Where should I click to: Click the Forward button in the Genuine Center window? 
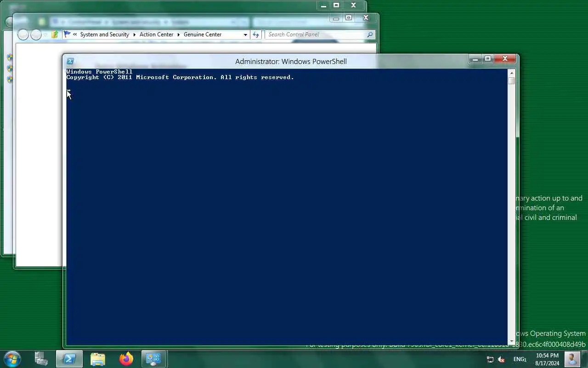(36, 34)
